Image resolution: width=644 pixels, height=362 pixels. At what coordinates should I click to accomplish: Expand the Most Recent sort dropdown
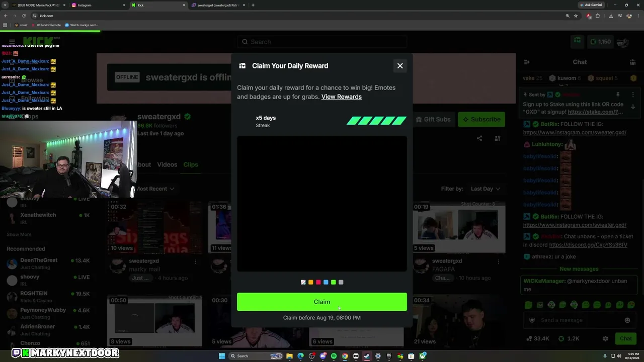(x=155, y=189)
